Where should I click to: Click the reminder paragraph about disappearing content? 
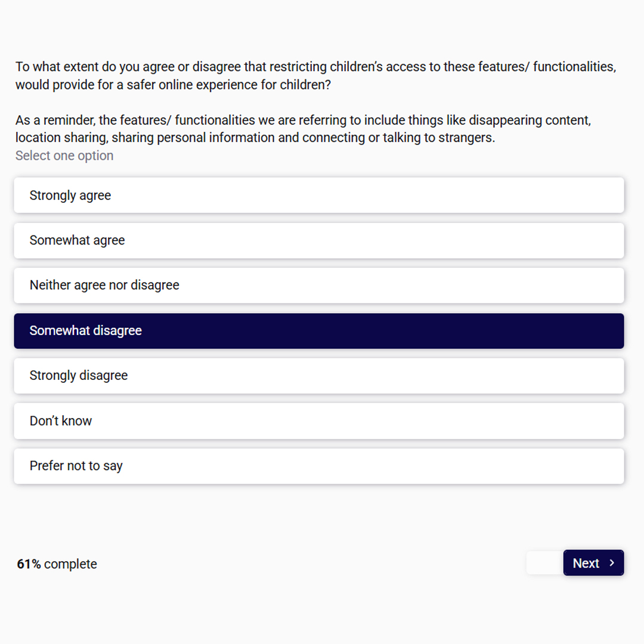pos(303,129)
